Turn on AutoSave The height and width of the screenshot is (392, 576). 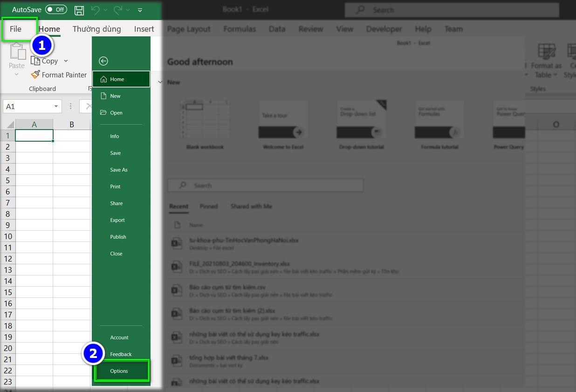56,9
